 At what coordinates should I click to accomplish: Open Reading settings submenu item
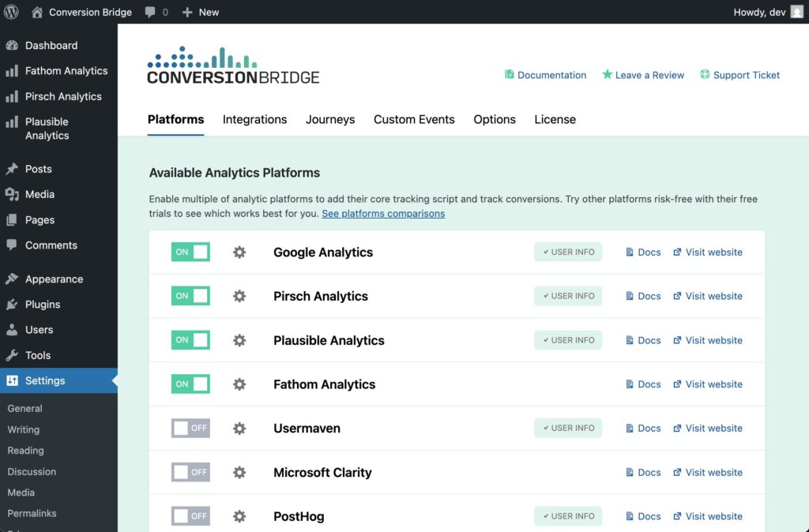(25, 451)
